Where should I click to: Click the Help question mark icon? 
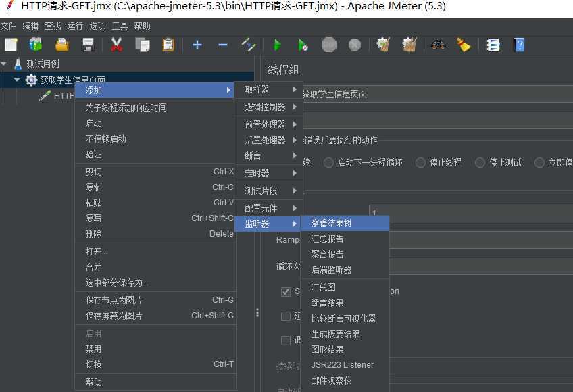coord(519,45)
